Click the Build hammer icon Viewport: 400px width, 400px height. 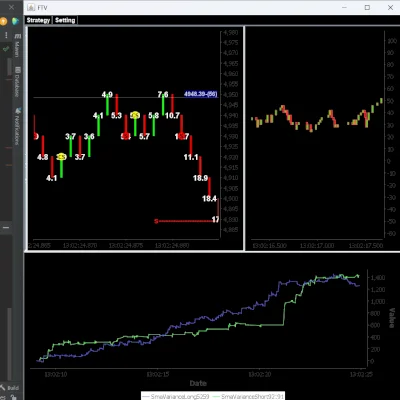pyautogui.click(x=3, y=387)
